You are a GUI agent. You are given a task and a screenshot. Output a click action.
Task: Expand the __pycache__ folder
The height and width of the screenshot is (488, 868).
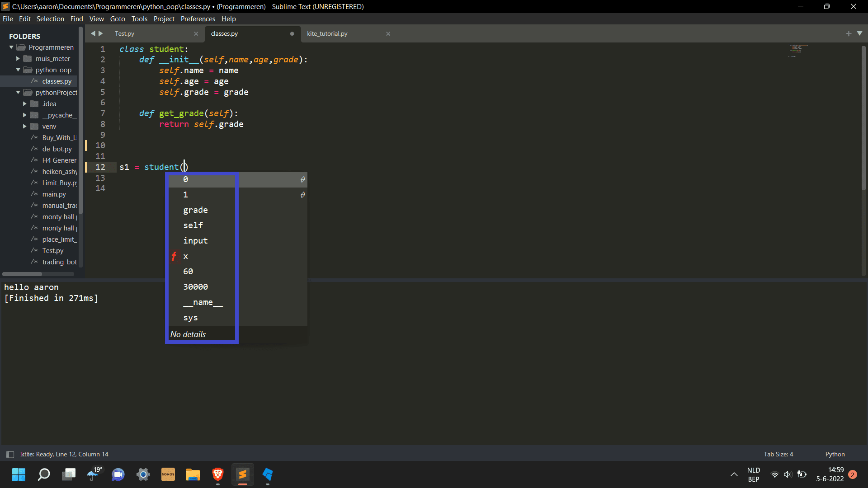(25, 115)
